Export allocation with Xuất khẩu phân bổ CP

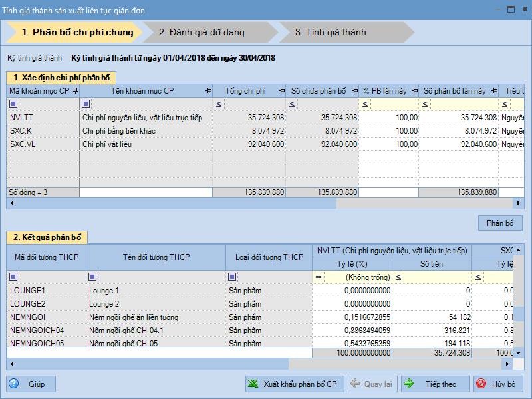(x=295, y=384)
